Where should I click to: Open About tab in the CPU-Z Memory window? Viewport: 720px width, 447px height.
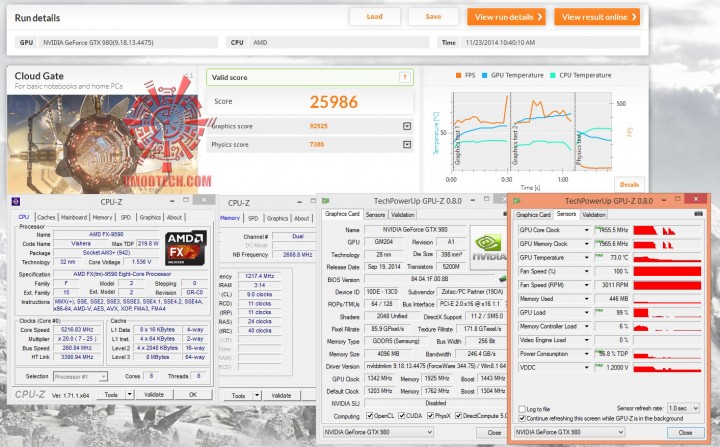point(302,218)
